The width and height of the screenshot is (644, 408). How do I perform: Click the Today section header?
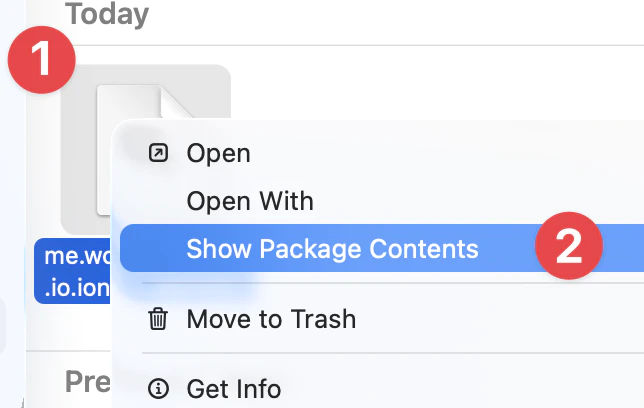pyautogui.click(x=106, y=15)
